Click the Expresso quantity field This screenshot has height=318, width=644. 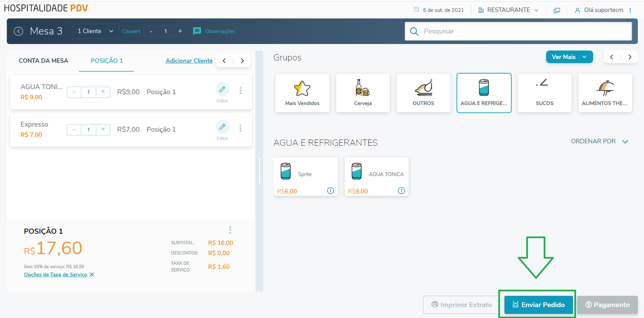(88, 130)
